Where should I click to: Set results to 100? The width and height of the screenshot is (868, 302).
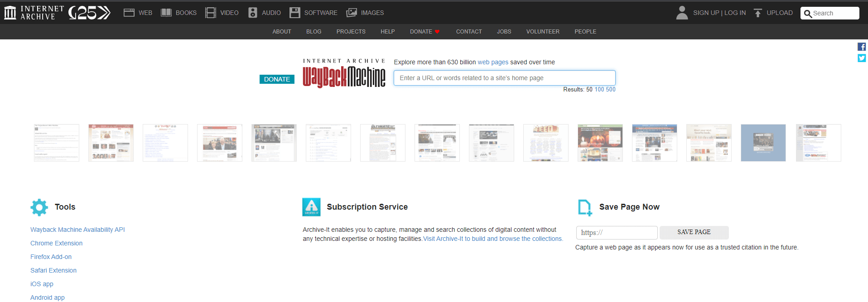[599, 90]
